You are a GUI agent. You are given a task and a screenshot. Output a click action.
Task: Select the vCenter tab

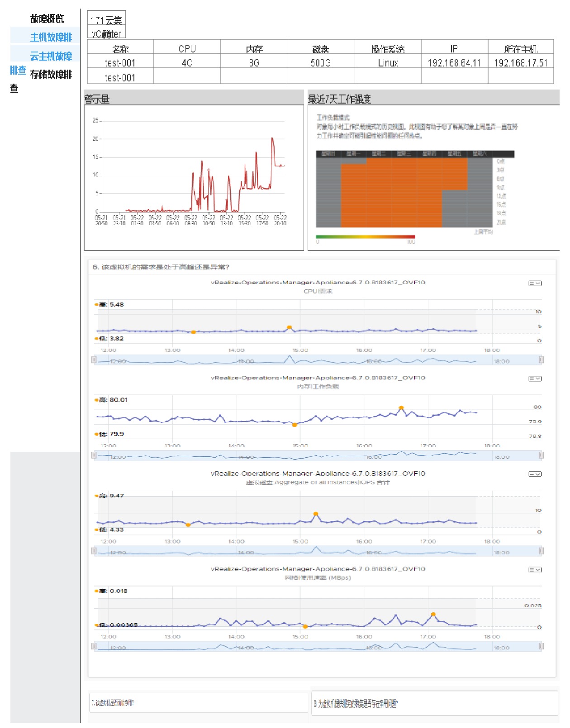pyautogui.click(x=106, y=34)
